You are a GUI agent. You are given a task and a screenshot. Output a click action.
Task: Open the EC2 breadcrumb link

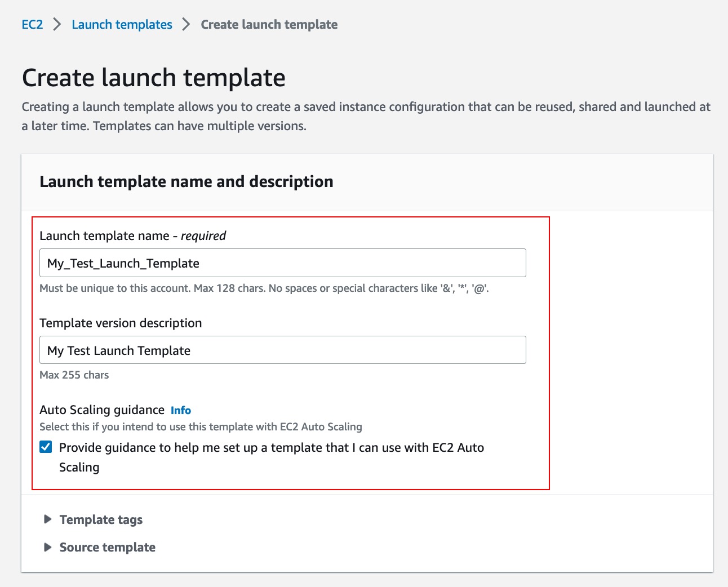tap(32, 25)
